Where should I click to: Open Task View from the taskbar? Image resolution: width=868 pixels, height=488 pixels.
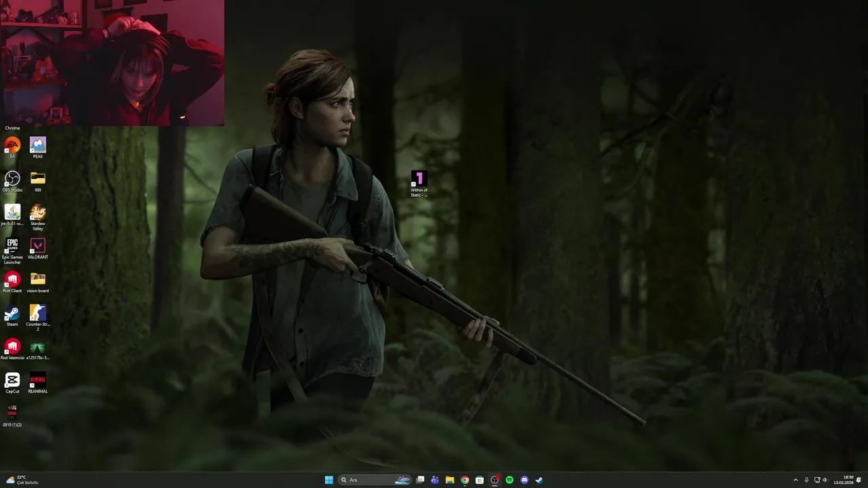click(420, 480)
